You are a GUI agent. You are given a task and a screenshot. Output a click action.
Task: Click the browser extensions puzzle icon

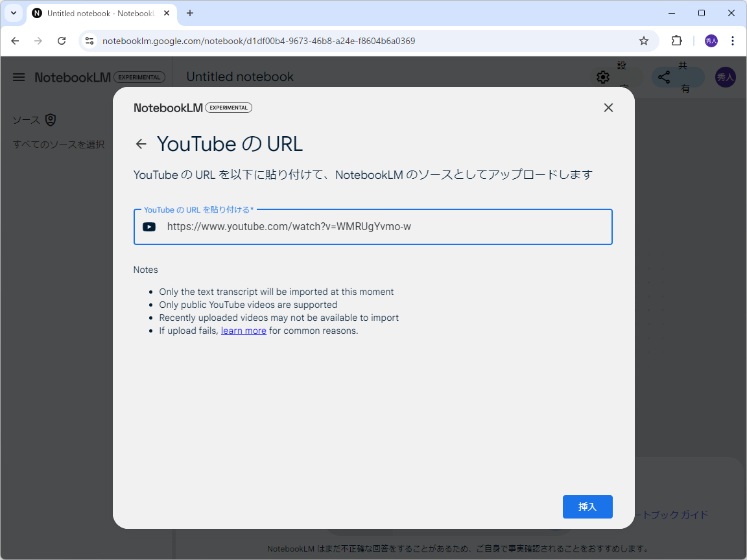click(x=676, y=40)
